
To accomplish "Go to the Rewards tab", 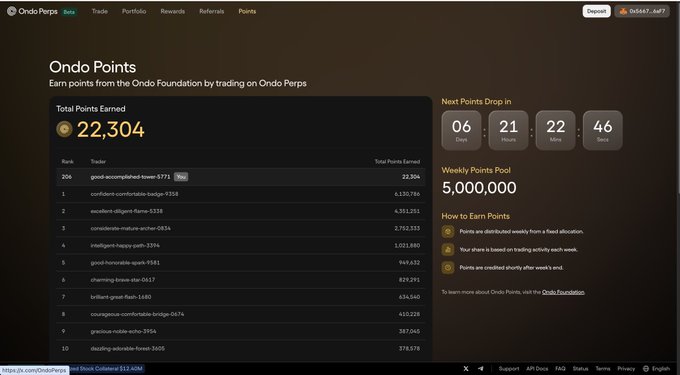I will pyautogui.click(x=173, y=11).
